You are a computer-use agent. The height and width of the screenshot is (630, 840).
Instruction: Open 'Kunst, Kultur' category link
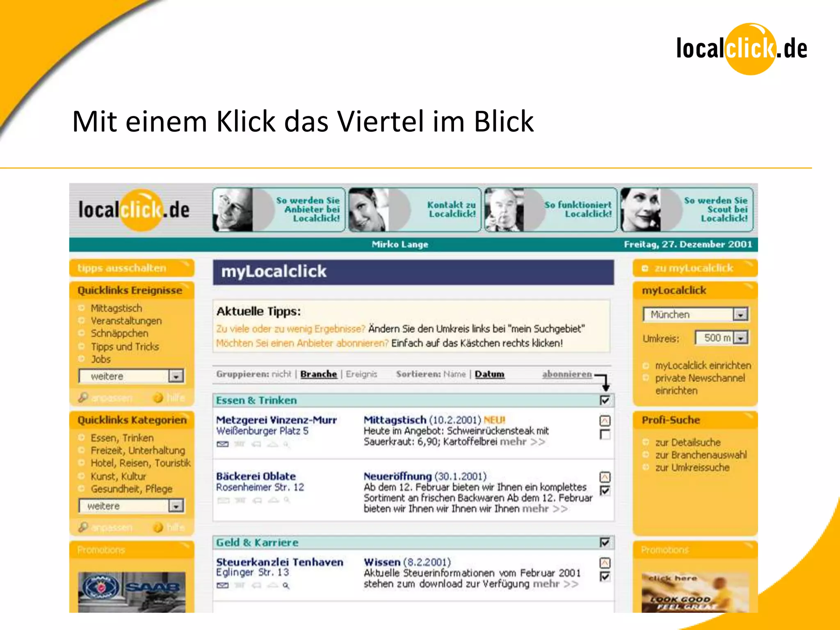[118, 476]
